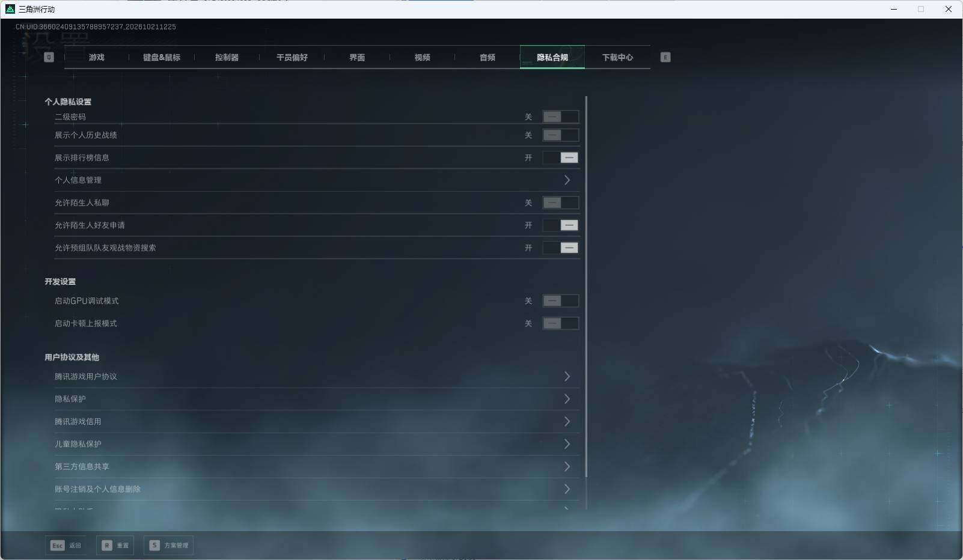Click the settings list vertical scrollbar

coord(586,287)
